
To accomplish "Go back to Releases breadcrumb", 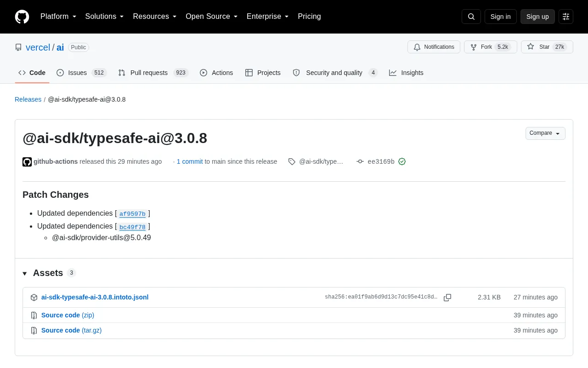I will [x=28, y=99].
